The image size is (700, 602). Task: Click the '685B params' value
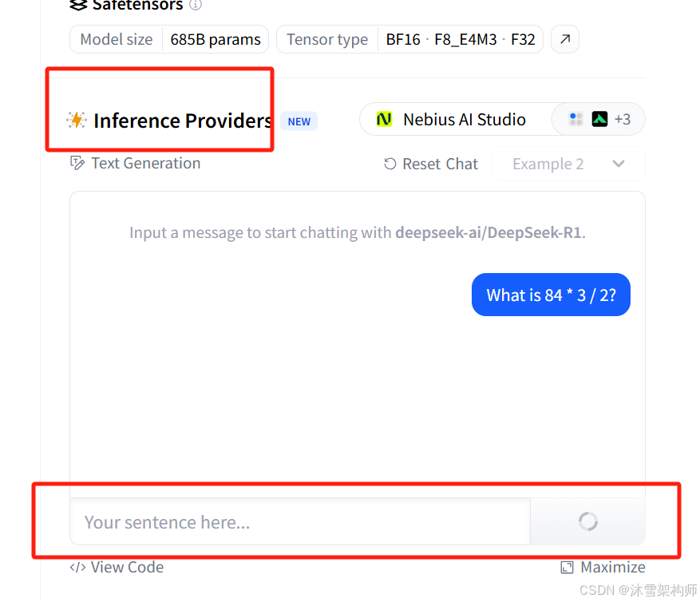[x=216, y=39]
